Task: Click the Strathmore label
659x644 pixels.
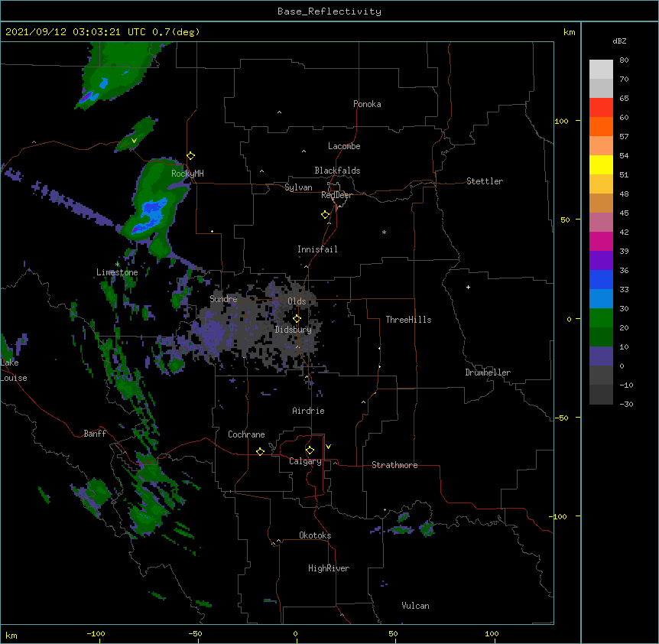Action: (x=394, y=465)
